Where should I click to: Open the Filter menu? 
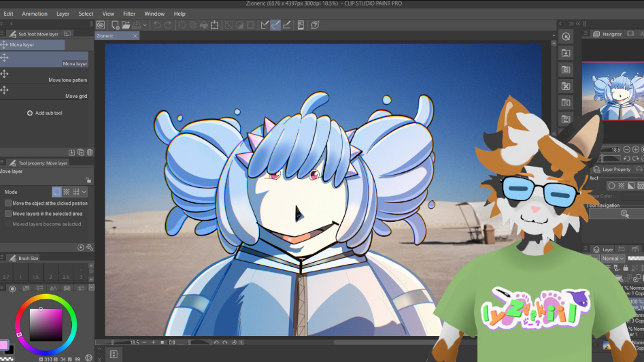click(129, 14)
